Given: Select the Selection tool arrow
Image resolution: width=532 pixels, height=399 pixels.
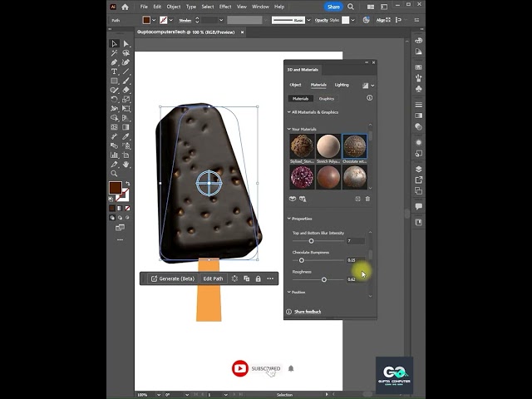Looking at the screenshot, I should [x=115, y=44].
